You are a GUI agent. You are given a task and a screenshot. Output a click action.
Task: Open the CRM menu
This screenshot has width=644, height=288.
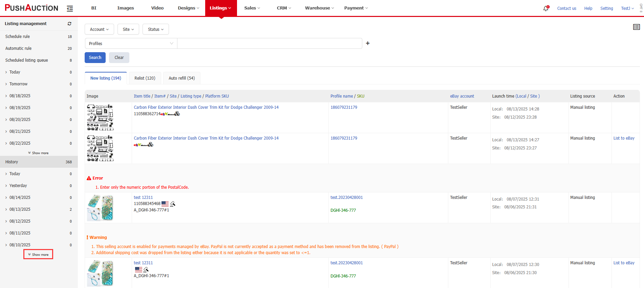(x=284, y=8)
